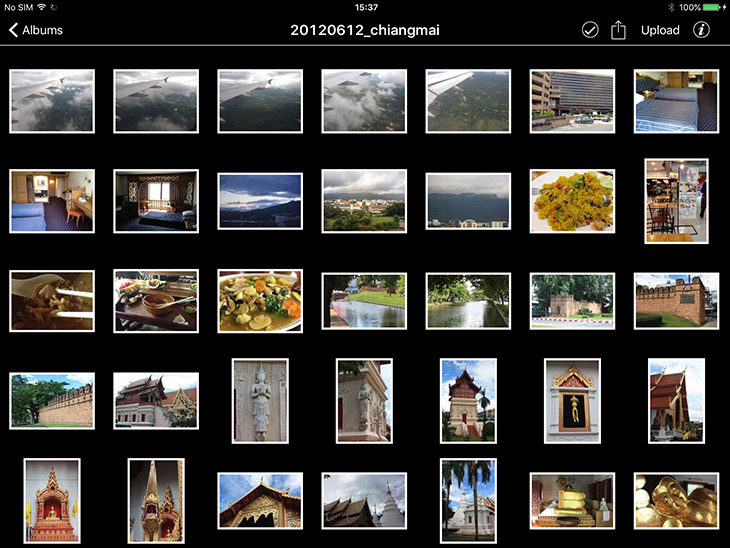Viewport: 730px width, 548px height.
Task: Tap the album title 20120612_chiangmai
Action: 365,30
